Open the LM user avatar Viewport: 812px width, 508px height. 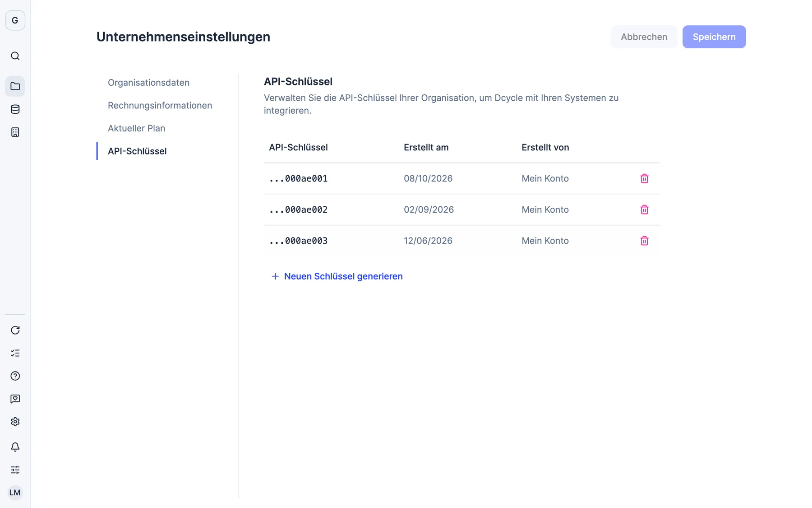[15, 493]
